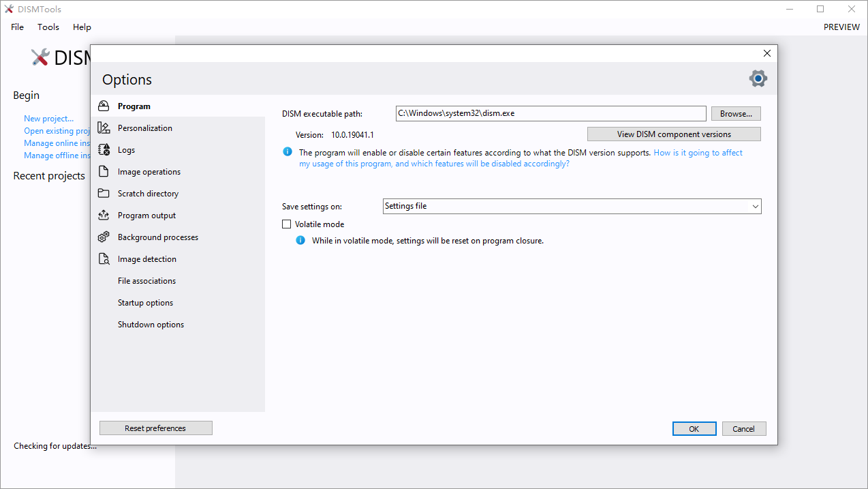Click the Logs icon in sidebar
The image size is (868, 489).
point(104,150)
